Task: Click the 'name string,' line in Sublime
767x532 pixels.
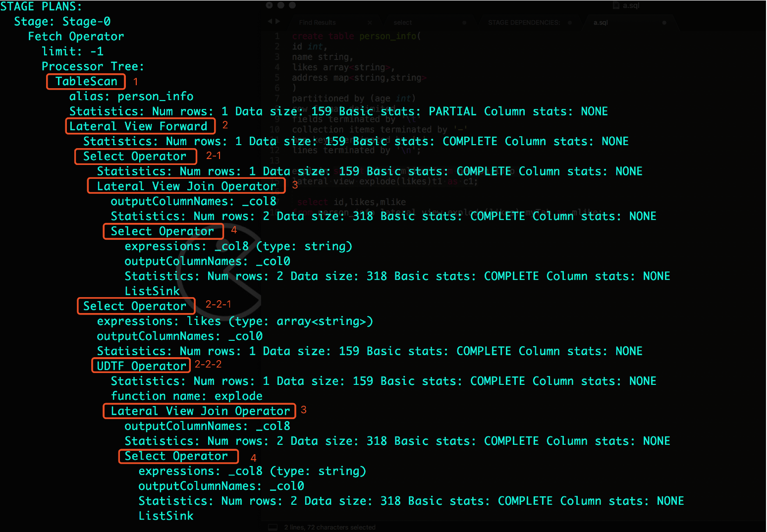Action: (x=323, y=57)
